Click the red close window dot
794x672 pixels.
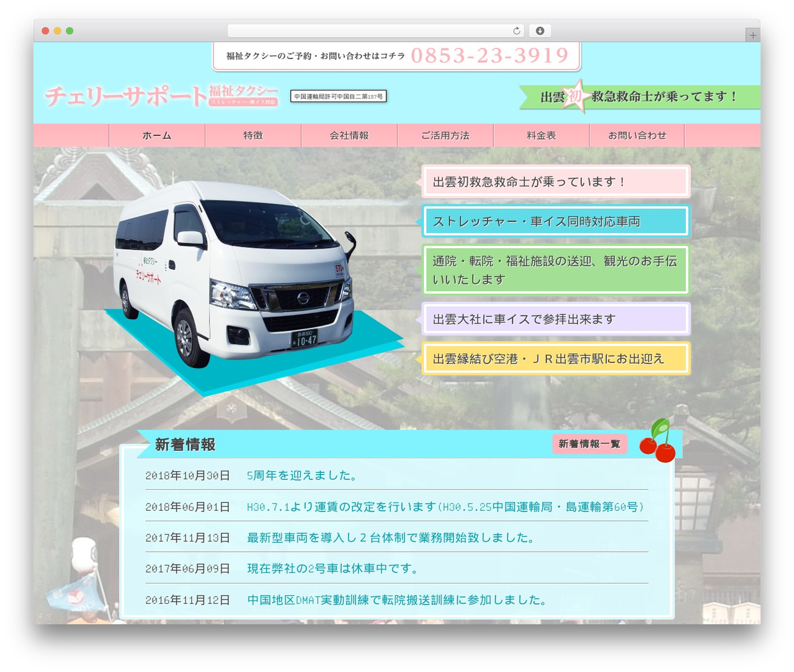(45, 31)
